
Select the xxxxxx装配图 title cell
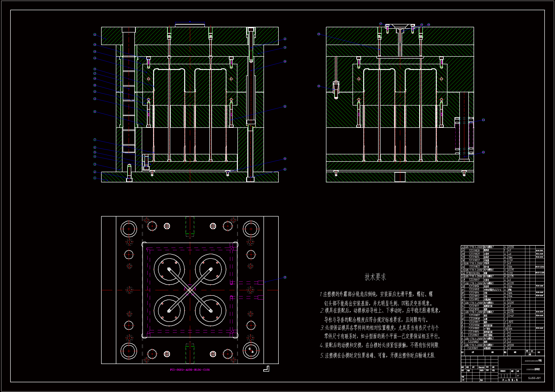[533, 369]
